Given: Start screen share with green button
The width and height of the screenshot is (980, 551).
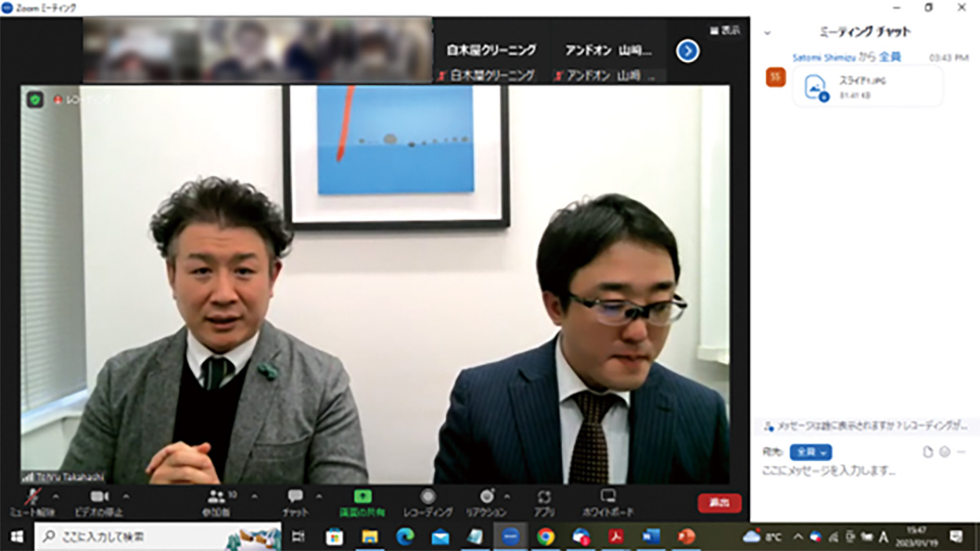Looking at the screenshot, I should (x=363, y=501).
